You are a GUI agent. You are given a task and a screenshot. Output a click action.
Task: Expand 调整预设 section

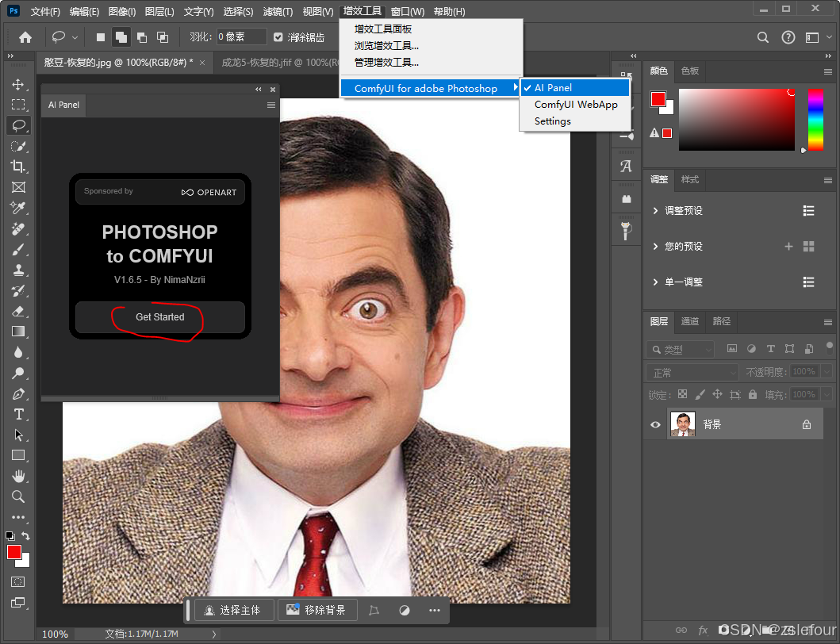(655, 210)
